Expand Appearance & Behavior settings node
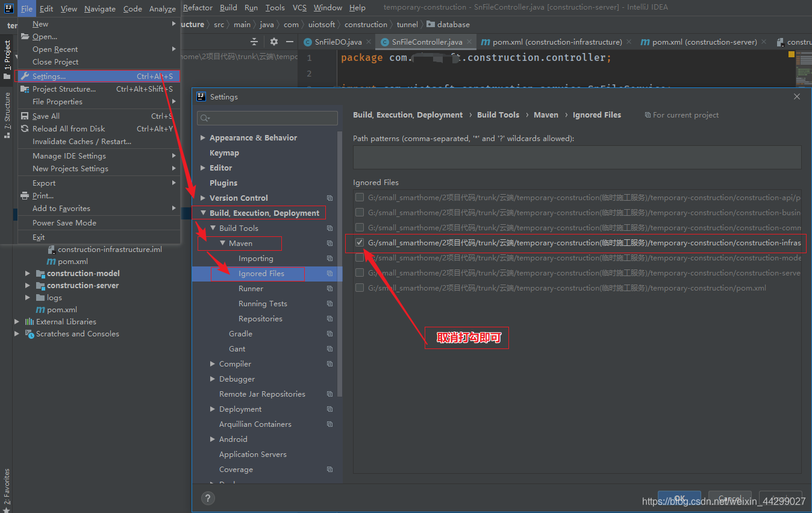Screen dimensions: 812x513 coord(203,137)
